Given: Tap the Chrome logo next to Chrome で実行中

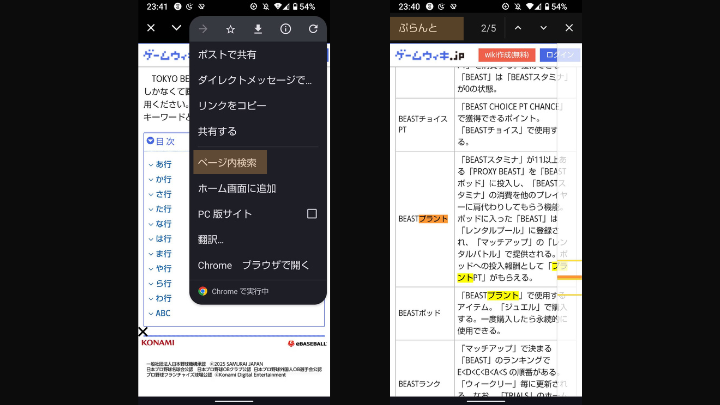Looking at the screenshot, I should pyautogui.click(x=202, y=291).
